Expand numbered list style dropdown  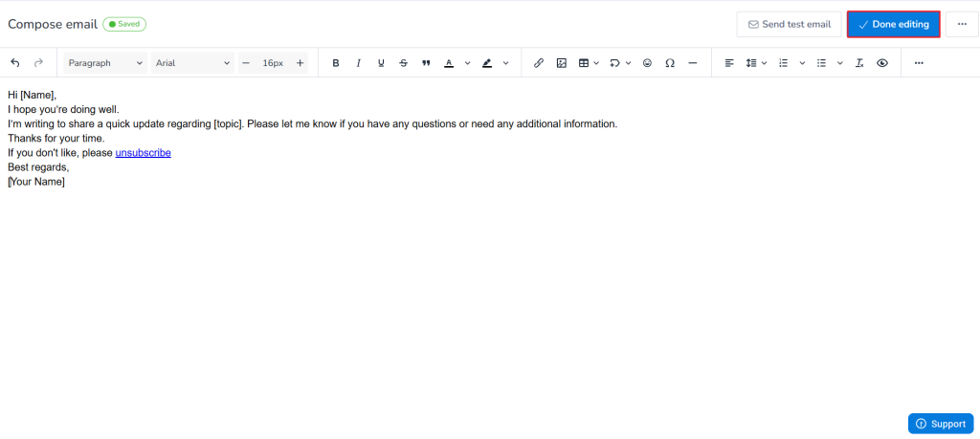click(x=803, y=63)
